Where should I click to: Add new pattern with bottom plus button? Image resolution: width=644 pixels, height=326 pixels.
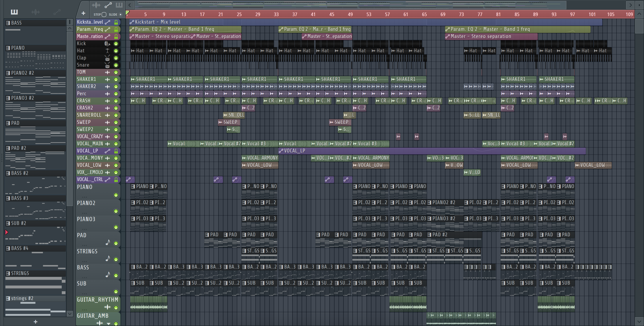36,322
